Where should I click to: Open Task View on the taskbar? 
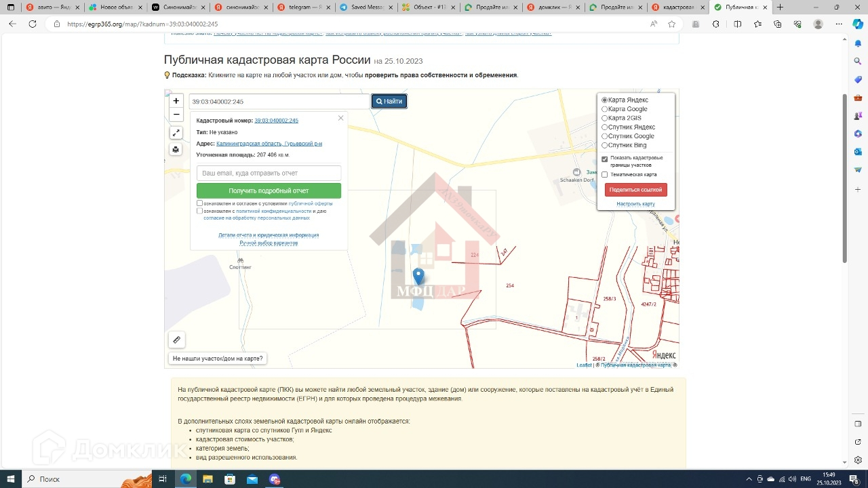coord(163,479)
